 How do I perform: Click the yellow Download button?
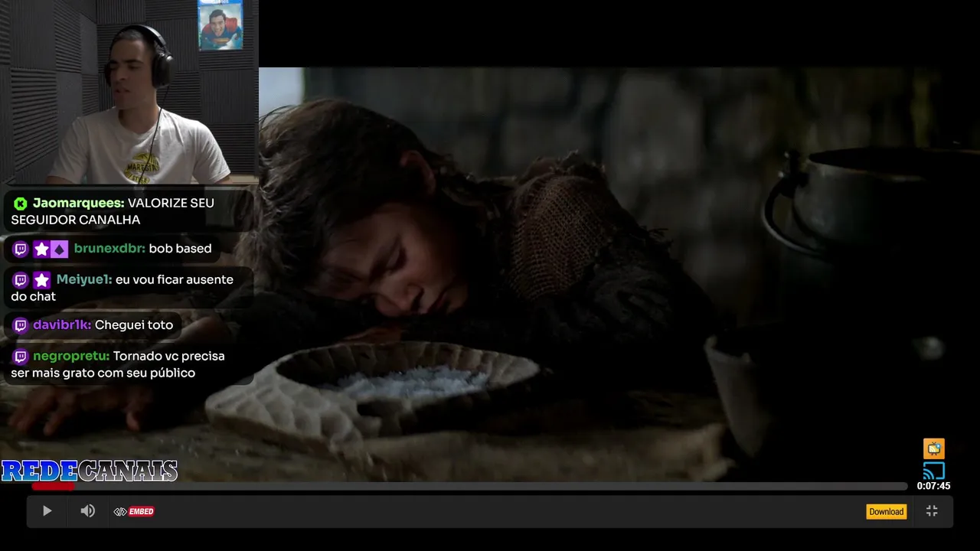click(x=886, y=511)
